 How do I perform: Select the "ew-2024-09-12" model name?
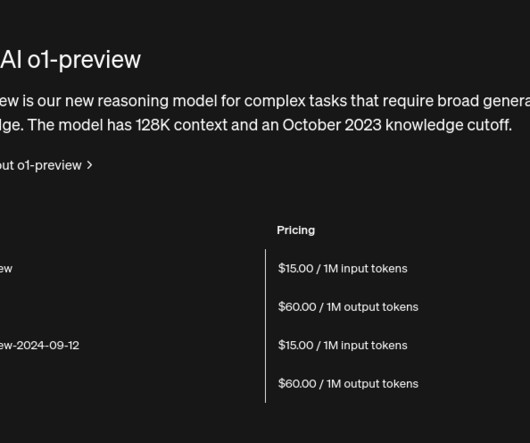coord(40,345)
